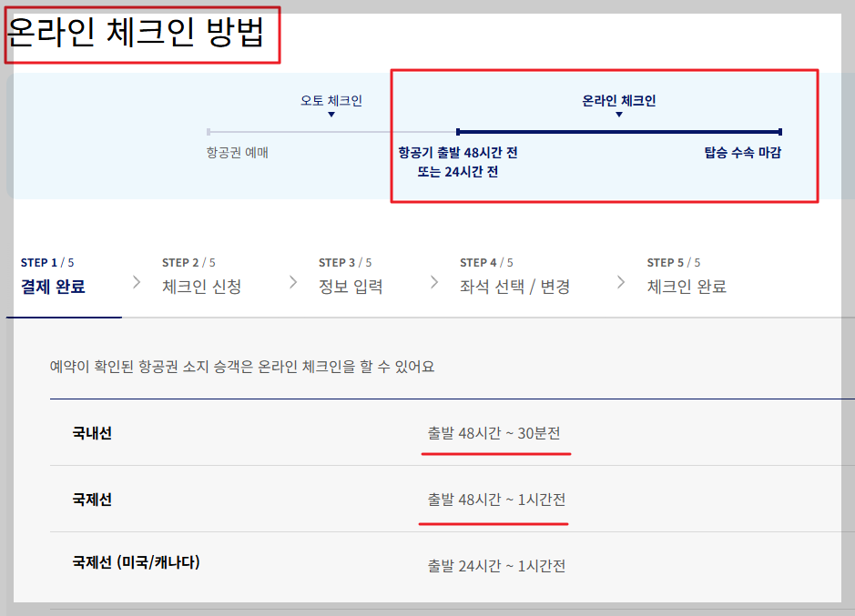This screenshot has width=855, height=616.
Task: Click the 항공기 출발 48시간 전 text
Action: (x=458, y=152)
